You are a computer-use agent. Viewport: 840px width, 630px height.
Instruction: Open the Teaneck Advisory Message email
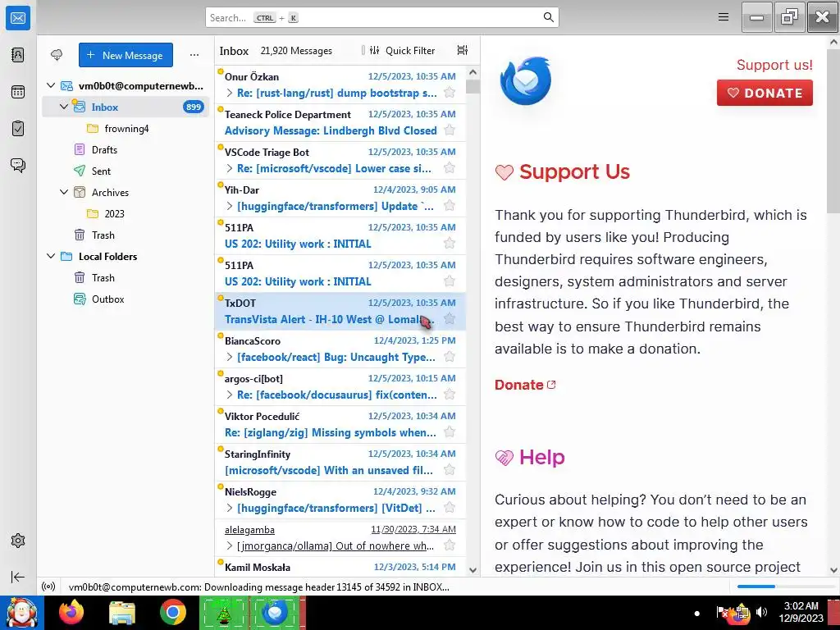click(x=340, y=123)
